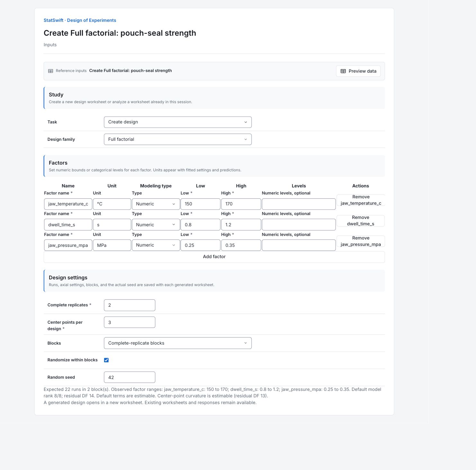This screenshot has width=476, height=470.
Task: Focus the jaw_temperature_c factor name field
Action: [68, 204]
